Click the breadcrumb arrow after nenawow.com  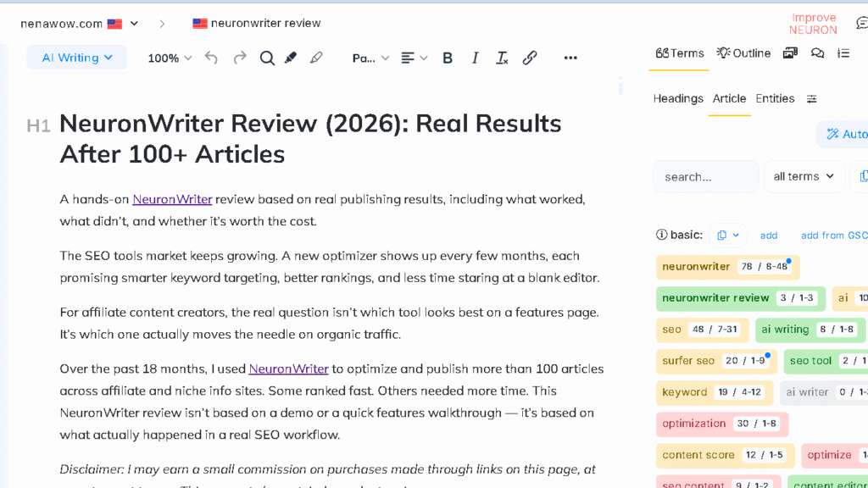pyautogui.click(x=162, y=24)
